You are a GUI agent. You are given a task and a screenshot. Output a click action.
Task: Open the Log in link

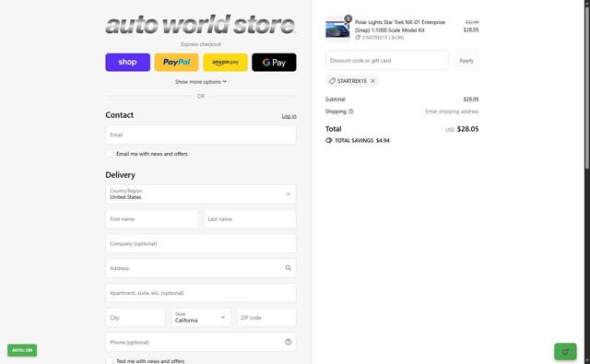coord(289,116)
